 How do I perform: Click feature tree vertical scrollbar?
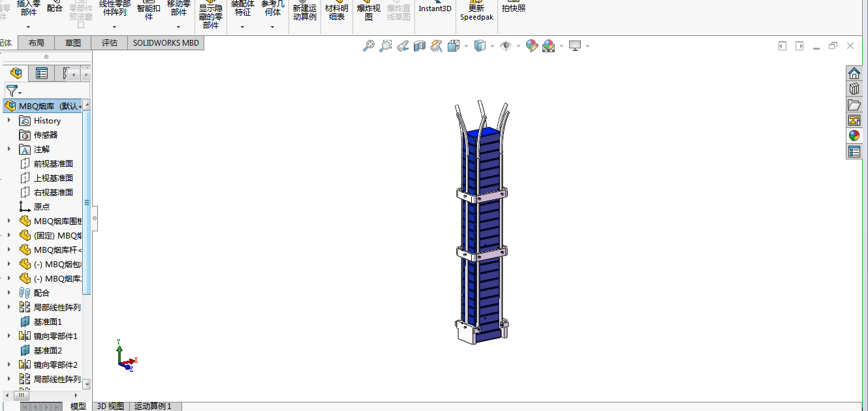(x=87, y=203)
